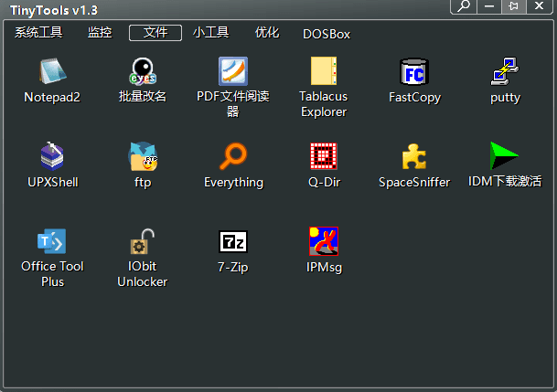Launch the 7-Zip icon
Image resolution: width=557 pixels, height=392 pixels.
[x=233, y=241]
